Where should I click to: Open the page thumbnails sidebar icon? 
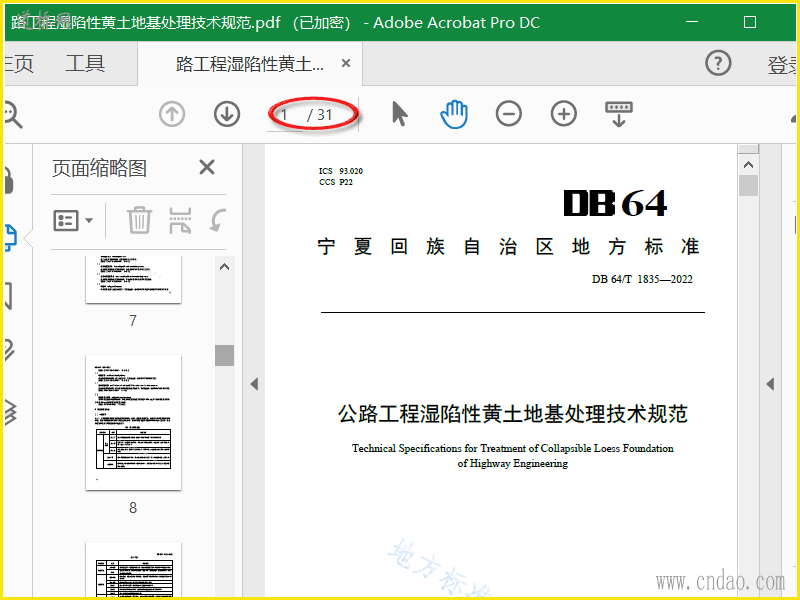[x=10, y=238]
